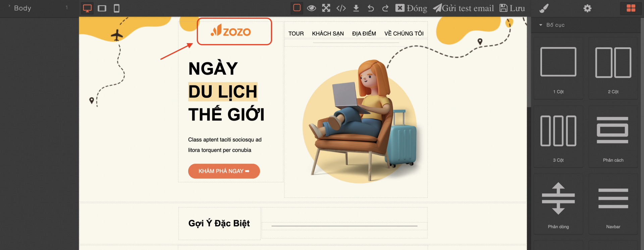The image size is (644, 250).
Task: Toggle fullscreen editor mode
Action: click(x=326, y=8)
